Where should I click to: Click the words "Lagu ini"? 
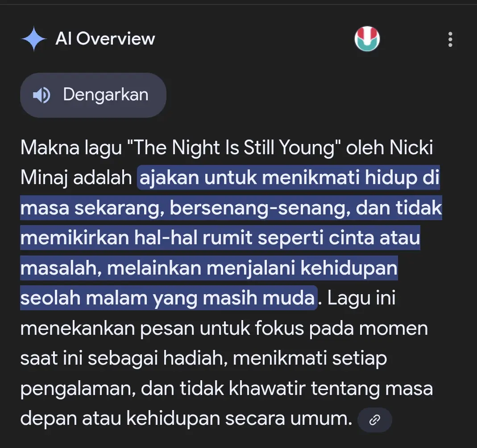coord(361,298)
